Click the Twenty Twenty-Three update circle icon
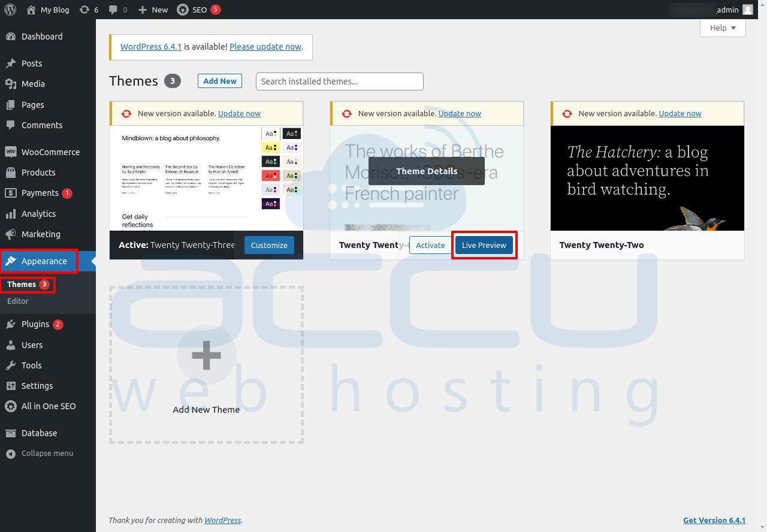This screenshot has height=532, width=767. click(126, 113)
